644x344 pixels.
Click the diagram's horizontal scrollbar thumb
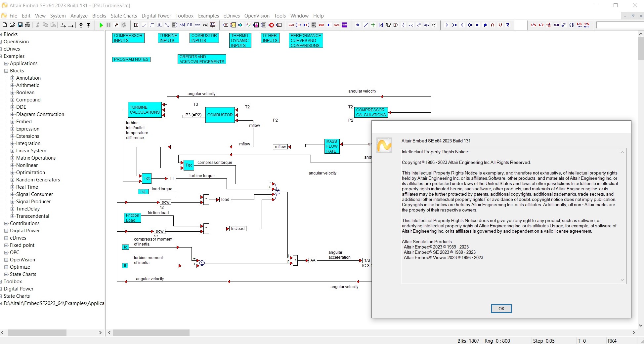151,332
